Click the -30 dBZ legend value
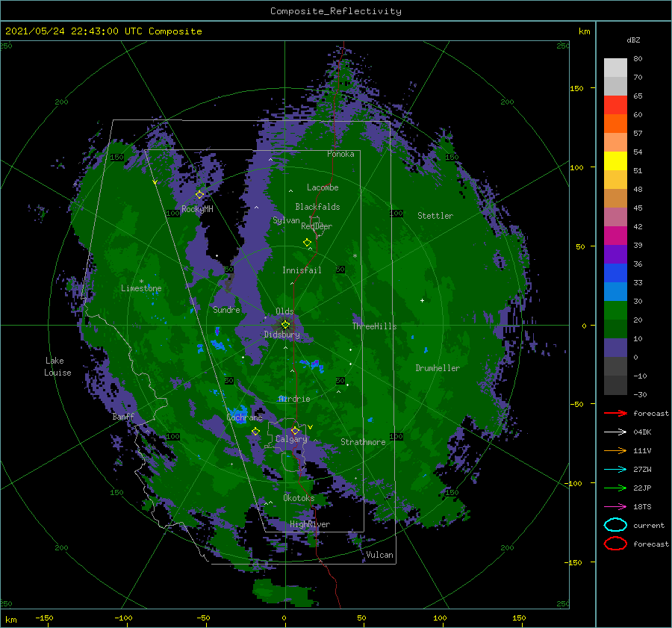 [640, 394]
